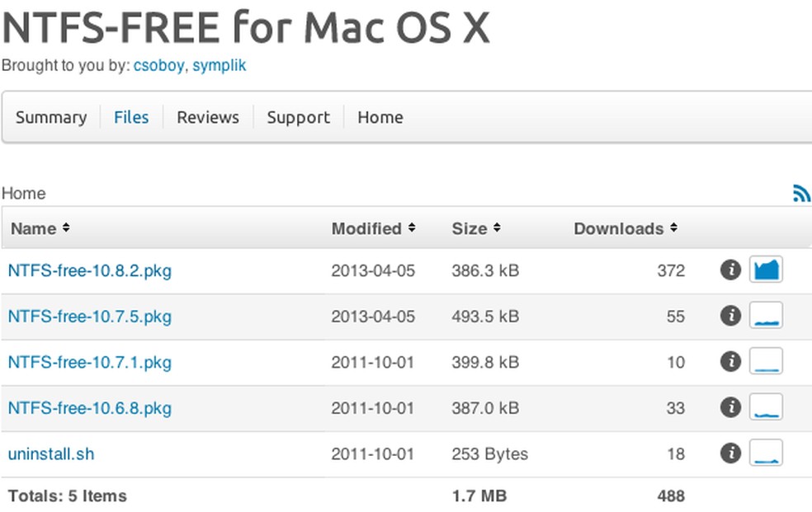Download NTFS-free-10.8.2.pkg
812x512 pixels.
88,270
